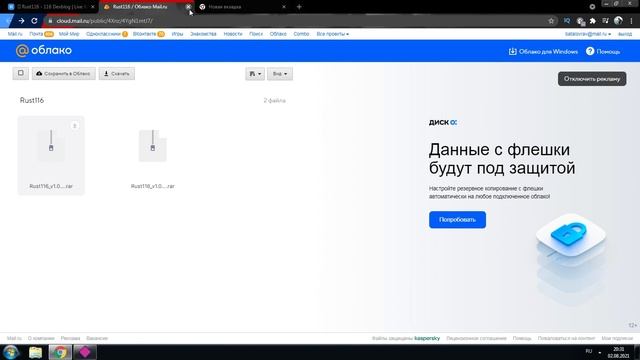Open Мой Мир in the portal bar
This screenshot has width=640, height=360.
click(x=69, y=34)
